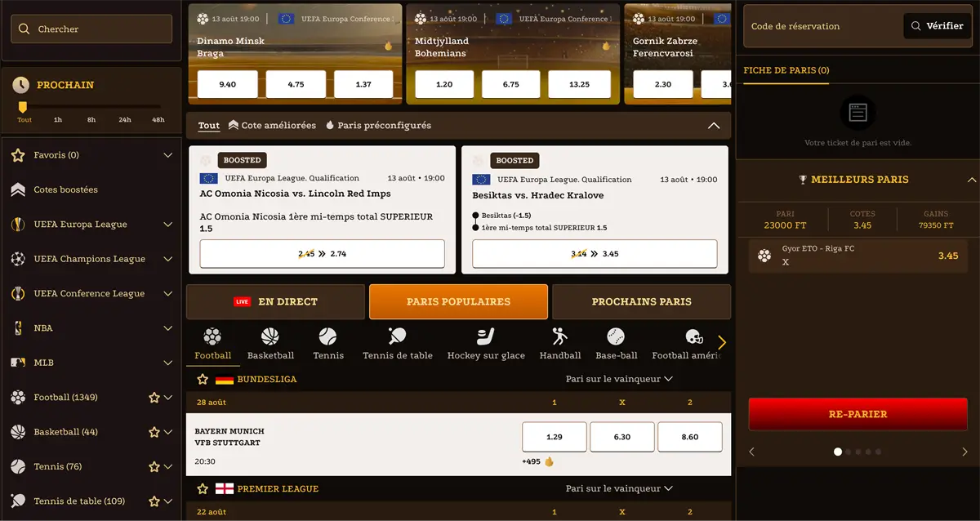Click the RE-PARIER button
The height and width of the screenshot is (521, 980).
tap(857, 414)
